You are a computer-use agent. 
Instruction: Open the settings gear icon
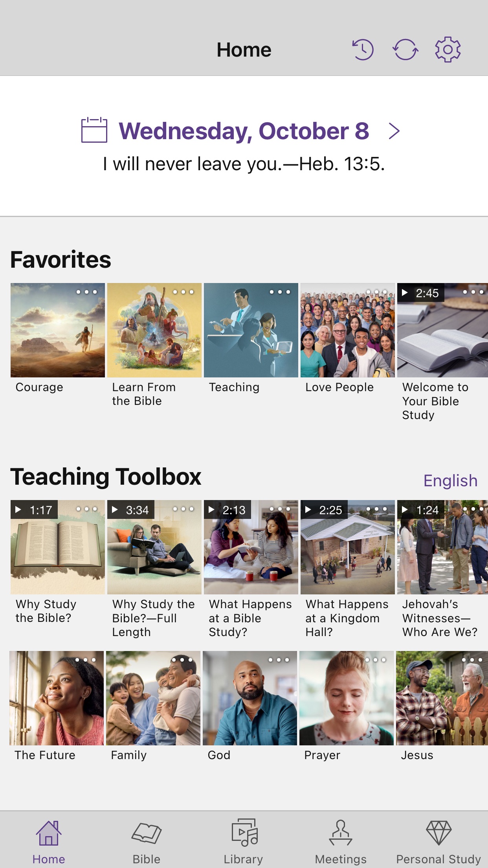pyautogui.click(x=448, y=50)
